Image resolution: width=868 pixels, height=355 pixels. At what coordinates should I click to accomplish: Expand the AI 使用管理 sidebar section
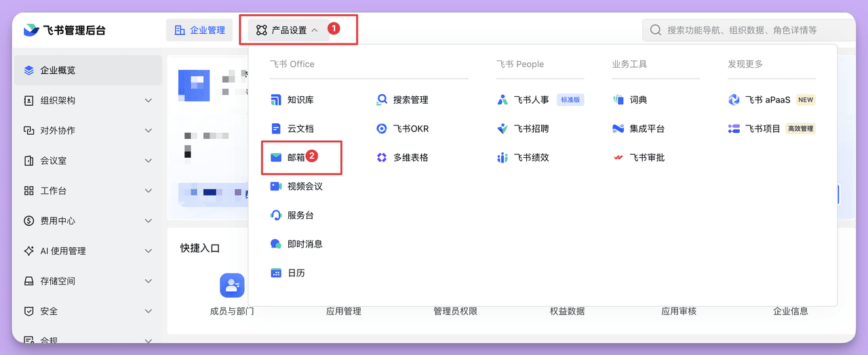point(149,251)
